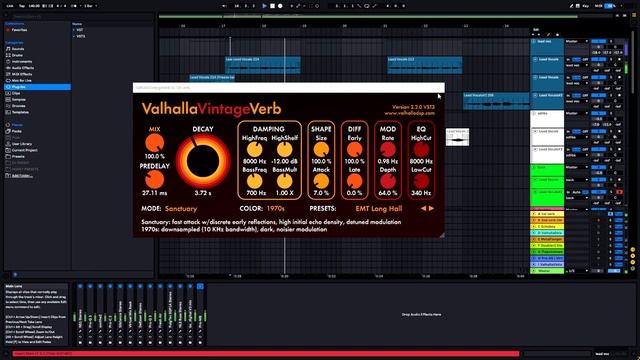Screen dimensions: 640x360
Task: Click the Shape Size knob
Action: point(321,149)
